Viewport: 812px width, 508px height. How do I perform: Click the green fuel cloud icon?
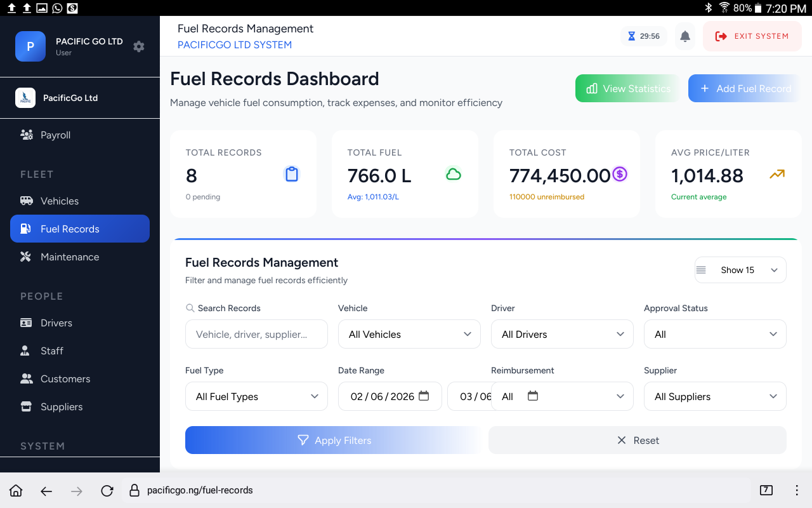(453, 173)
